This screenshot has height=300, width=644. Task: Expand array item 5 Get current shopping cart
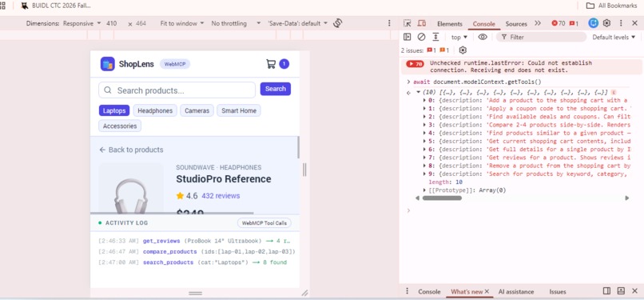pos(425,141)
